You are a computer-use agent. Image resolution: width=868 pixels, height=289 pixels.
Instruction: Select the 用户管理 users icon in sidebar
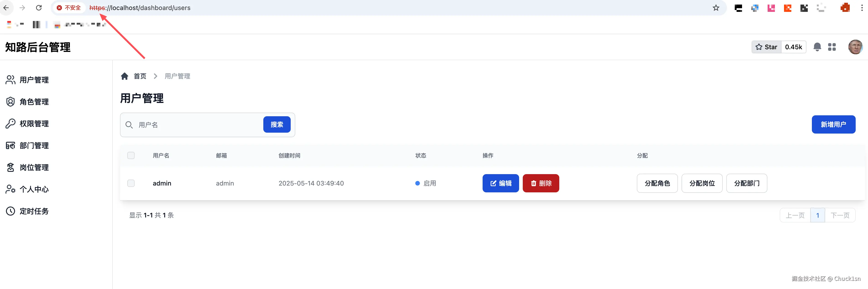pos(10,80)
